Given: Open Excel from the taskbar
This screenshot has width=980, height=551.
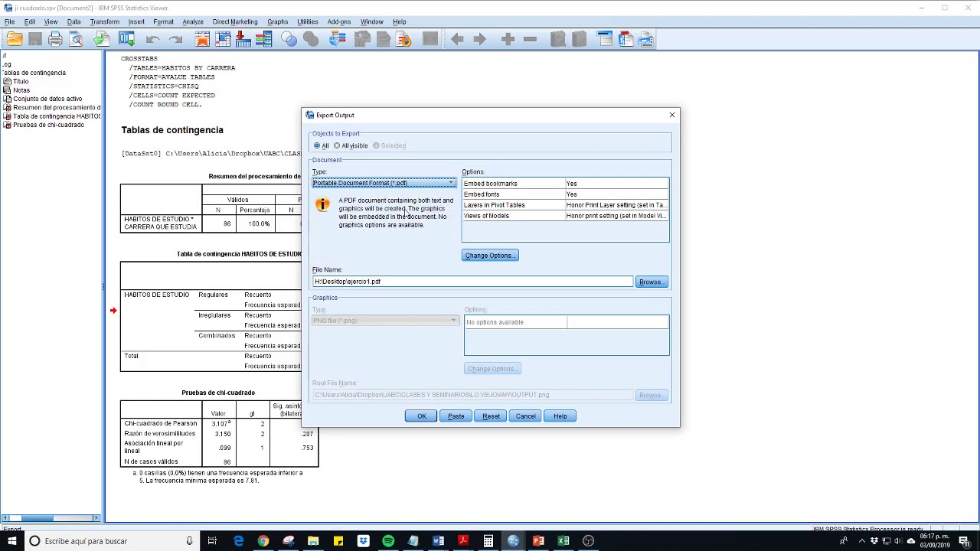Looking at the screenshot, I should click(x=563, y=541).
